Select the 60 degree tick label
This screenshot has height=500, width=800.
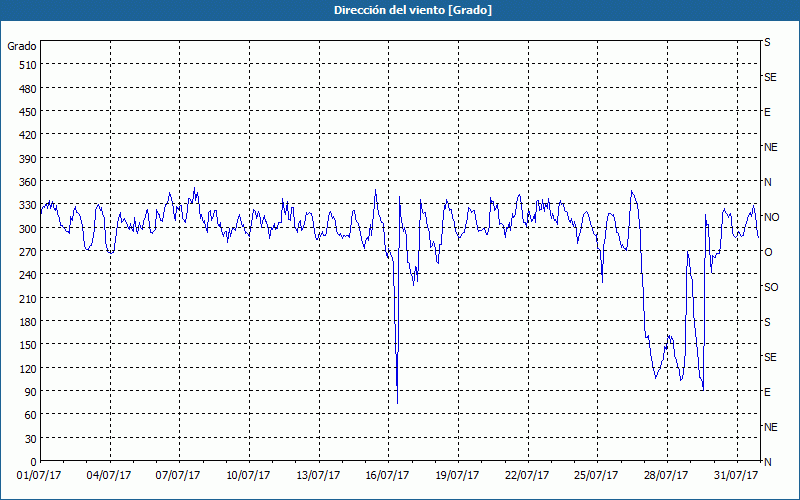(x=31, y=415)
